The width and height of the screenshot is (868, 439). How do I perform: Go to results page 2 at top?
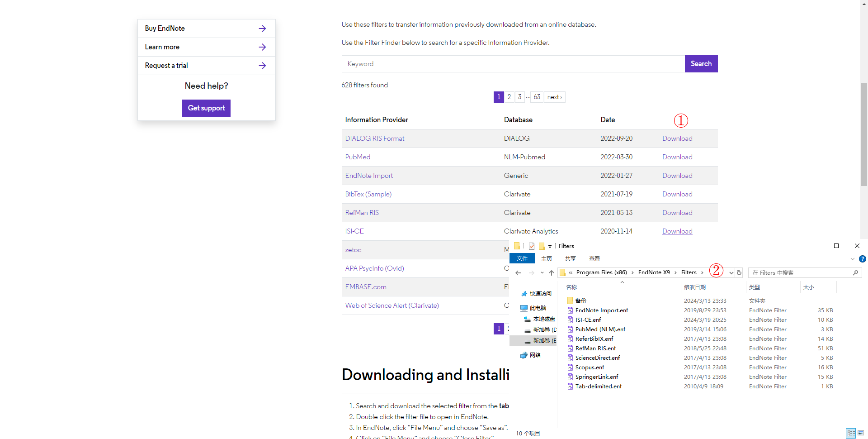pos(509,97)
